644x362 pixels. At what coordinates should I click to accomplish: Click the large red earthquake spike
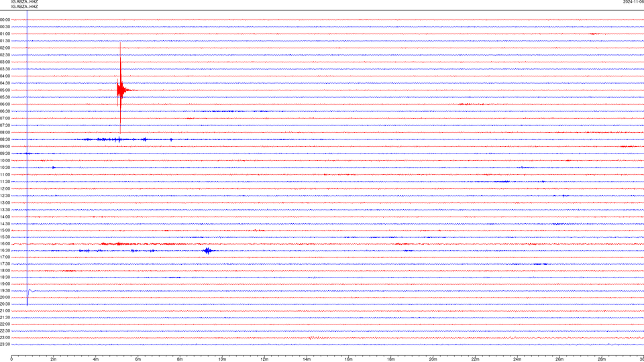pyautogui.click(x=120, y=88)
